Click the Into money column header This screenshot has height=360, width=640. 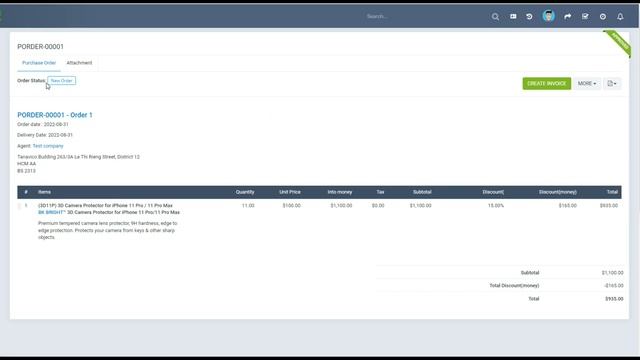pos(340,192)
